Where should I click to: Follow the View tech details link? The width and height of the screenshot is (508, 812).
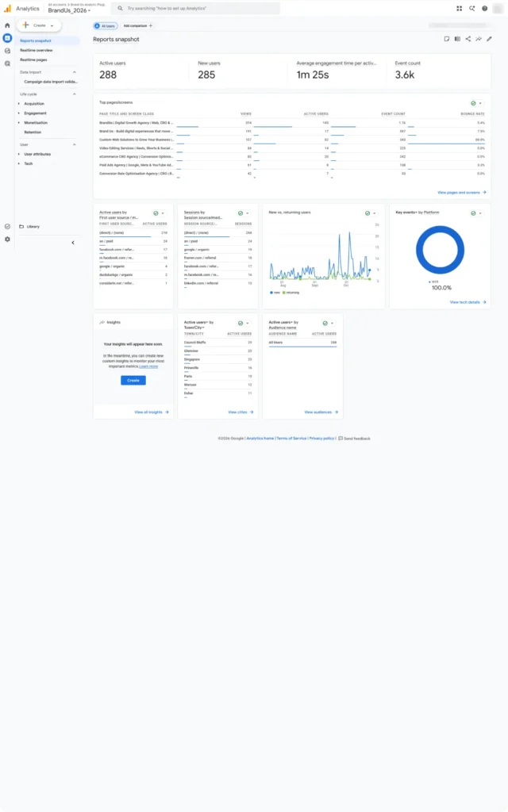(468, 302)
